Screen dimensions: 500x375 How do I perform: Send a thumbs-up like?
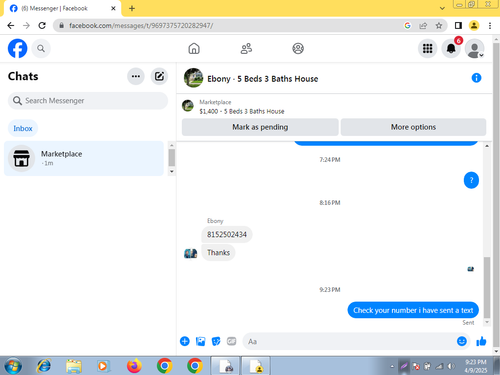pyautogui.click(x=481, y=341)
